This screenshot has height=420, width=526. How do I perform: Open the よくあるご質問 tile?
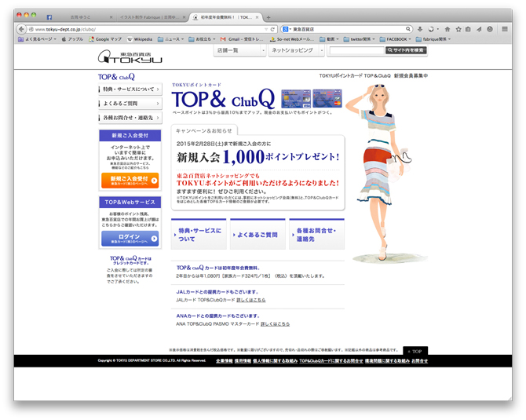[258, 235]
